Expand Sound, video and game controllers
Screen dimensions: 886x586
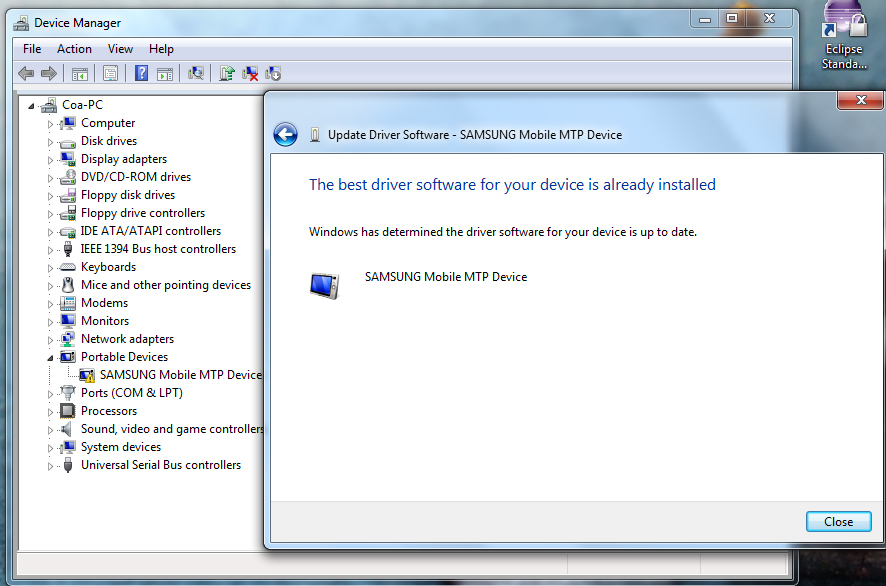click(50, 430)
